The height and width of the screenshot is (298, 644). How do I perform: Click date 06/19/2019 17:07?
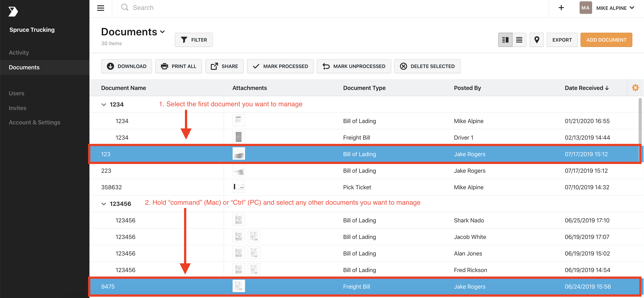(587, 237)
